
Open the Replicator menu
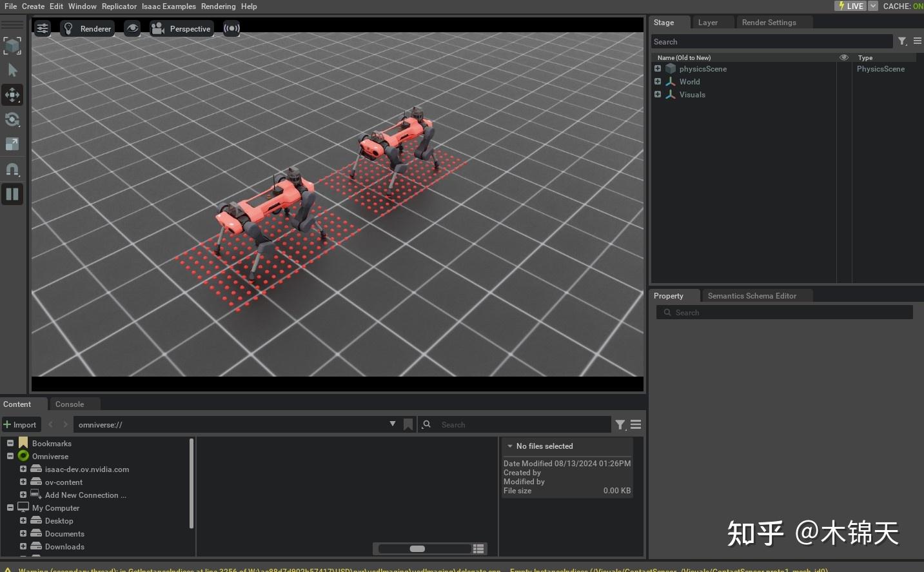(x=119, y=6)
